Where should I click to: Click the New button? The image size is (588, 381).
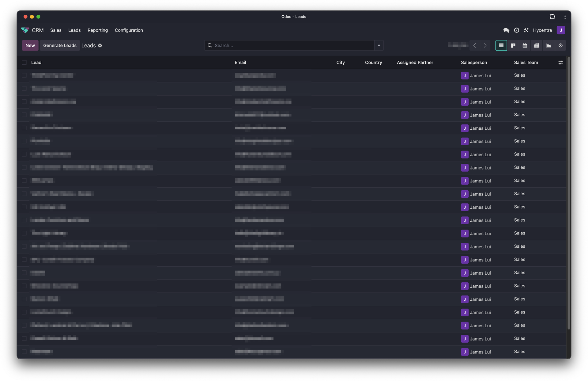click(30, 45)
